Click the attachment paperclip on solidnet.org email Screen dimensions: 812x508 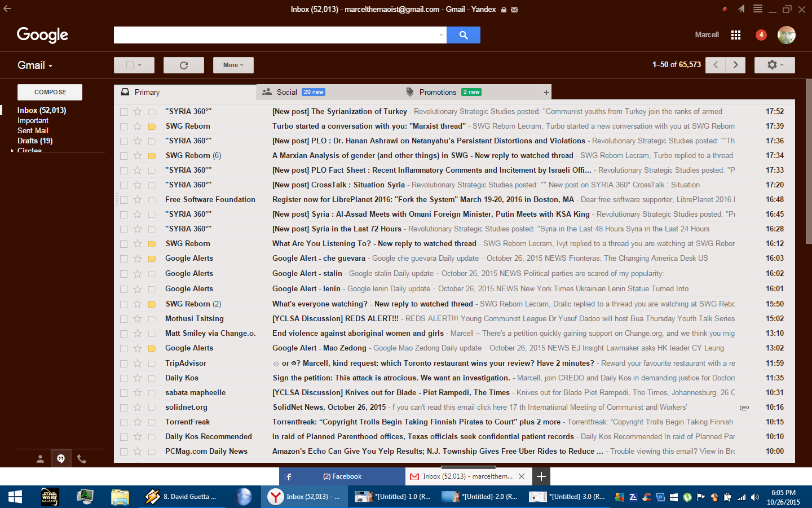744,408
